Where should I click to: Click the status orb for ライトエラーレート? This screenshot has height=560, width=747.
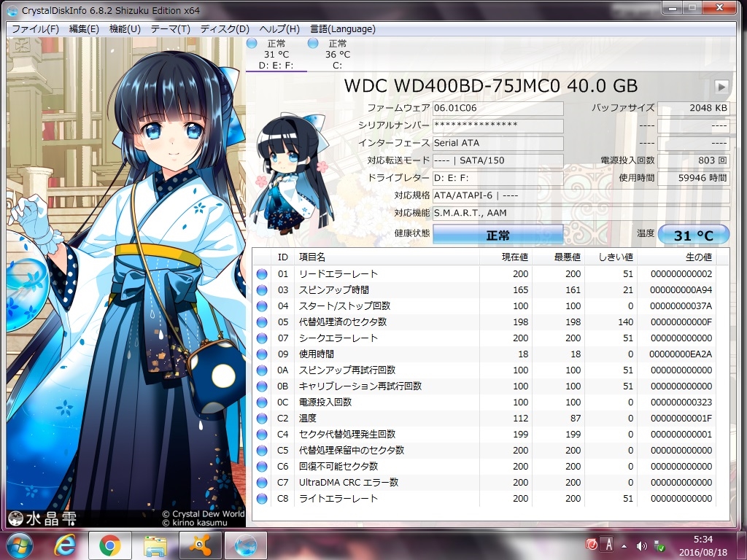[262, 499]
